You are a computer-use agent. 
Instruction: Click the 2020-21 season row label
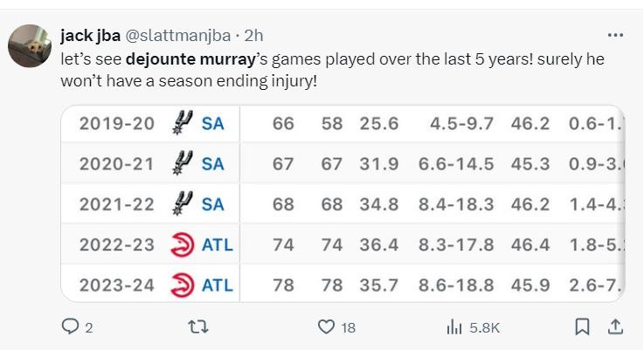tap(116, 164)
